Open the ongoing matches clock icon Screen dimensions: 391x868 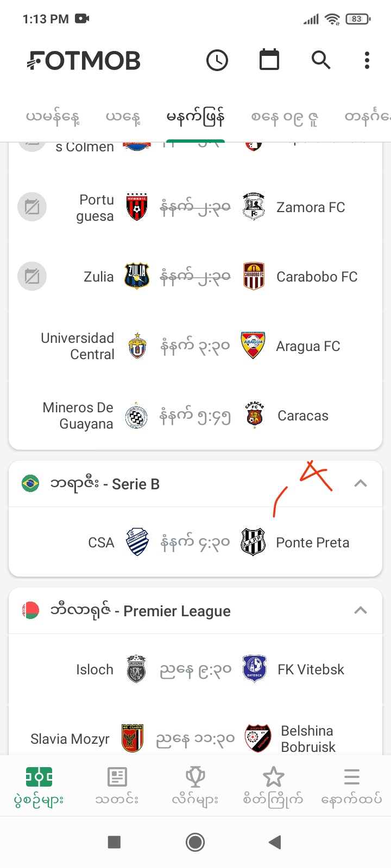217,60
